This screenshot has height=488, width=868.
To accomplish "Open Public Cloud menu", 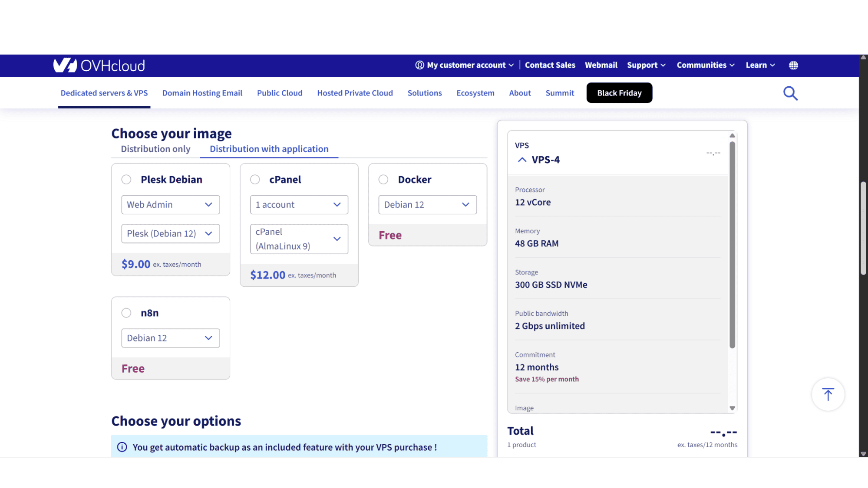I will point(280,93).
